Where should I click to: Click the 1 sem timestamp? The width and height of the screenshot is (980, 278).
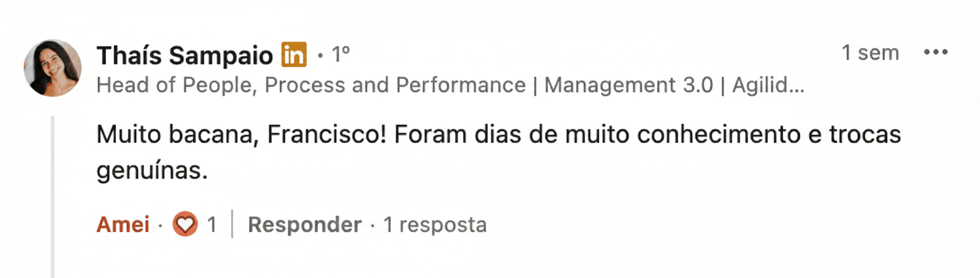coord(870,53)
